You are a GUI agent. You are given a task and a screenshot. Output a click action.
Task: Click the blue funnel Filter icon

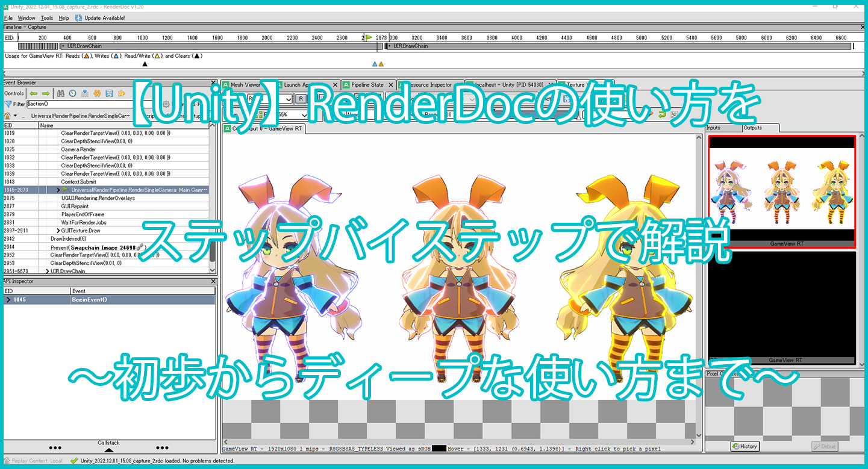pos(7,104)
